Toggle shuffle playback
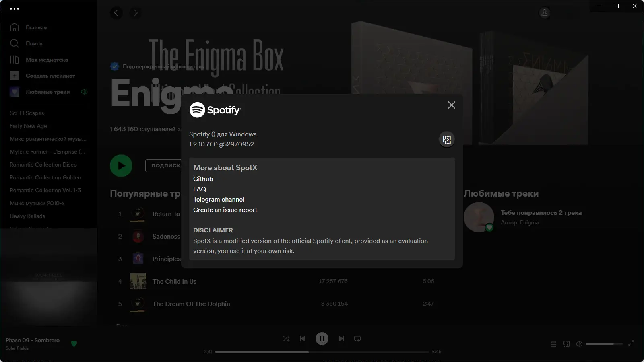The image size is (644, 362). pyautogui.click(x=286, y=339)
